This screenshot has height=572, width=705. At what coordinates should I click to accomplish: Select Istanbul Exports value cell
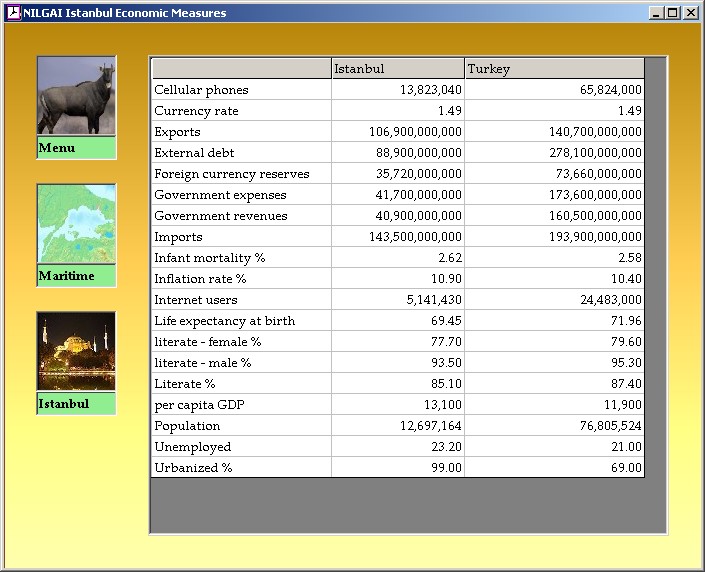[x=397, y=132]
